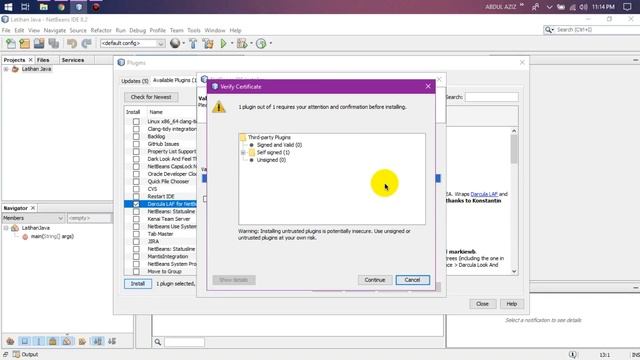Image resolution: width=640 pixels, height=360 pixels.
Task: Expand Latihan Java project node
Action: (6, 69)
